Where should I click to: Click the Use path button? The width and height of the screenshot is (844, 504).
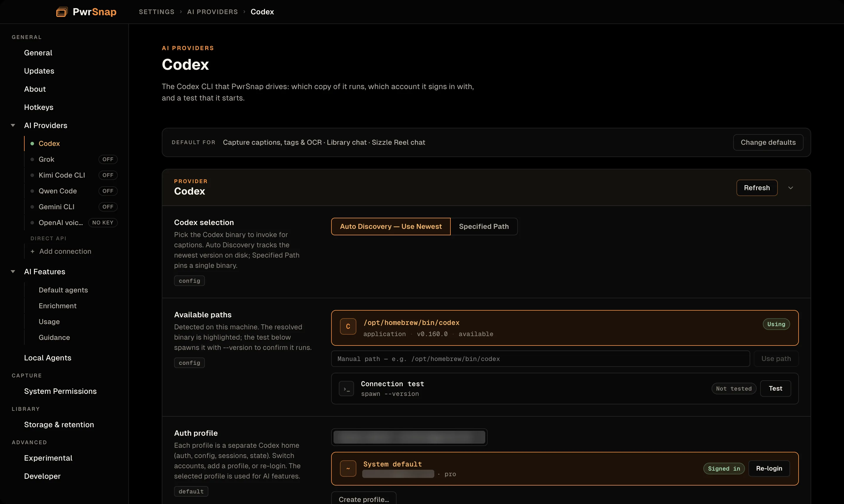pyautogui.click(x=776, y=359)
